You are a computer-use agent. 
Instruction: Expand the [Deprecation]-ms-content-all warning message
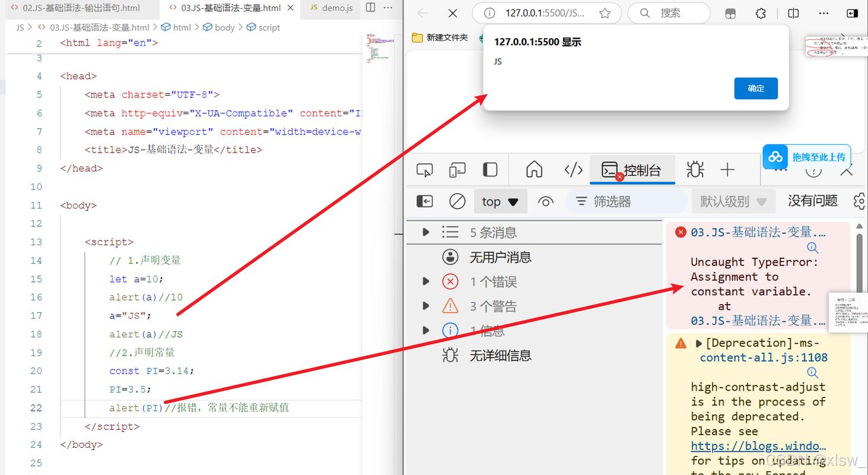click(x=699, y=343)
